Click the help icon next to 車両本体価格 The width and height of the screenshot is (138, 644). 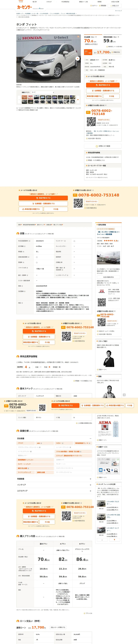pos(118,37)
